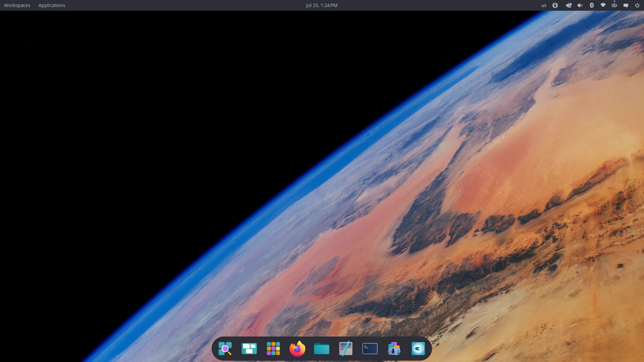The image size is (644, 362).
Task: Open the notifications applet
Action: (x=626, y=5)
